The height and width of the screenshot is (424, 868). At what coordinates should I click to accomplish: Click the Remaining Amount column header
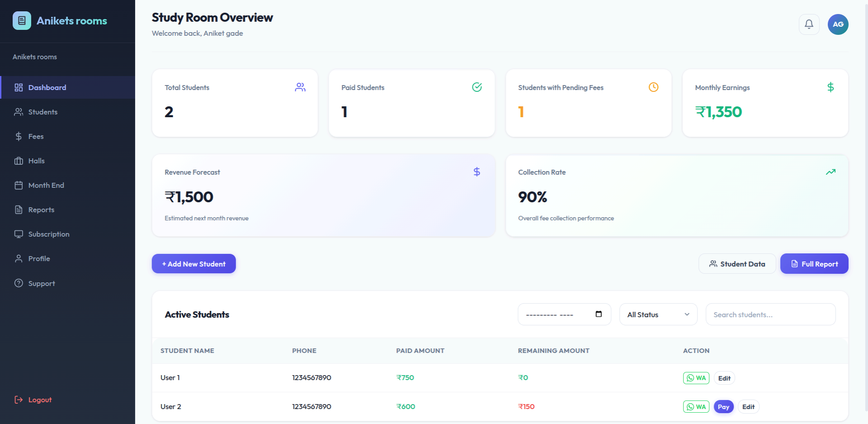pyautogui.click(x=554, y=351)
